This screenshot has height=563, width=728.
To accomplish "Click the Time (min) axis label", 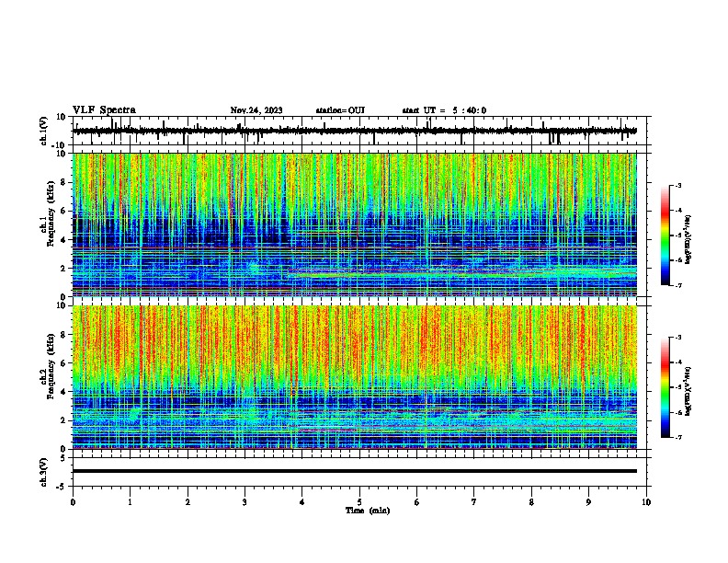I will [368, 511].
